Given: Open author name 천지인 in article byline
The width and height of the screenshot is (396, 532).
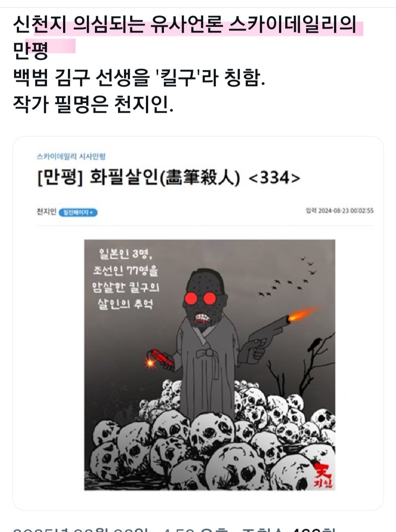Looking at the screenshot, I should pyautogui.click(x=46, y=212).
